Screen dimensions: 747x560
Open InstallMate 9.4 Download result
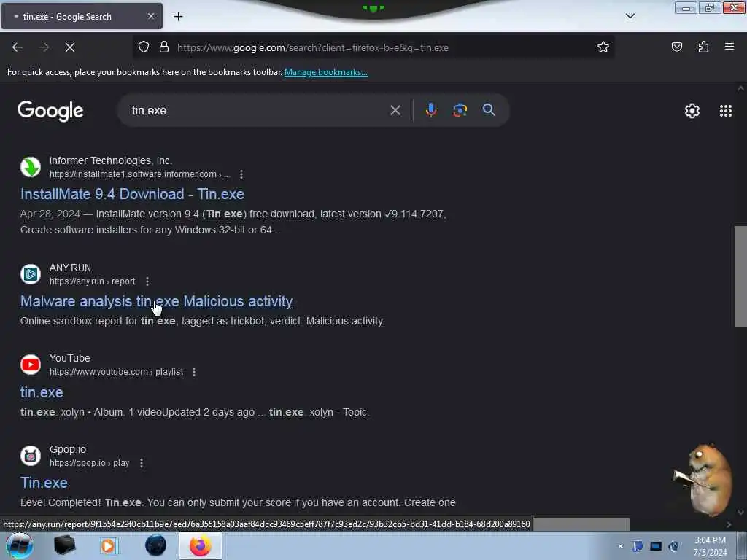[x=132, y=194]
